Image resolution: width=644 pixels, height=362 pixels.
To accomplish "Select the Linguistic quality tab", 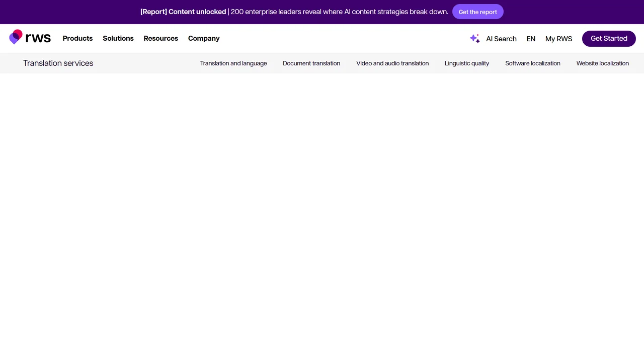I will 467,63.
